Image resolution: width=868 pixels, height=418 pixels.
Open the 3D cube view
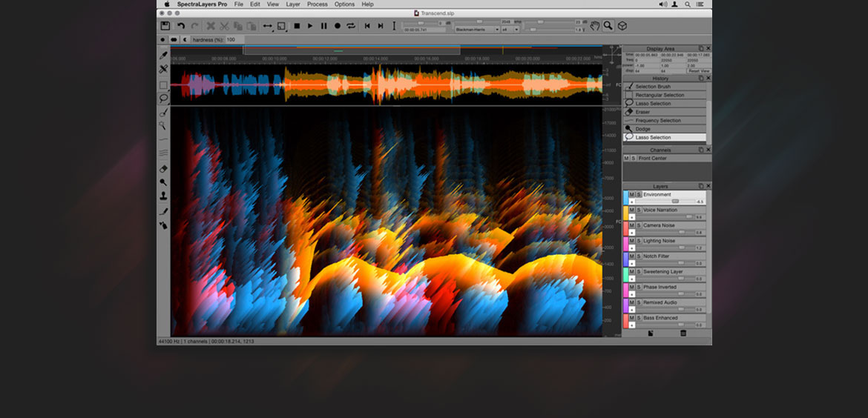click(622, 26)
